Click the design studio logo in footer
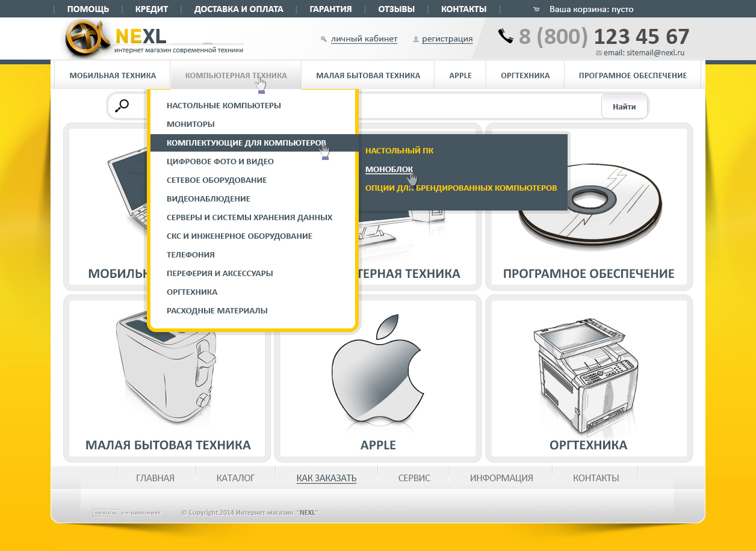756x551 pixels. (127, 513)
